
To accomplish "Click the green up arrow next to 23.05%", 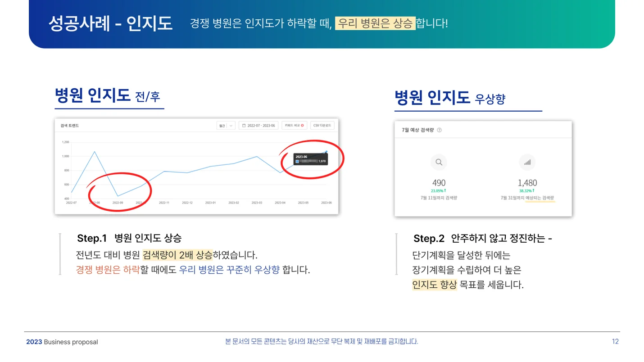I will (x=445, y=191).
